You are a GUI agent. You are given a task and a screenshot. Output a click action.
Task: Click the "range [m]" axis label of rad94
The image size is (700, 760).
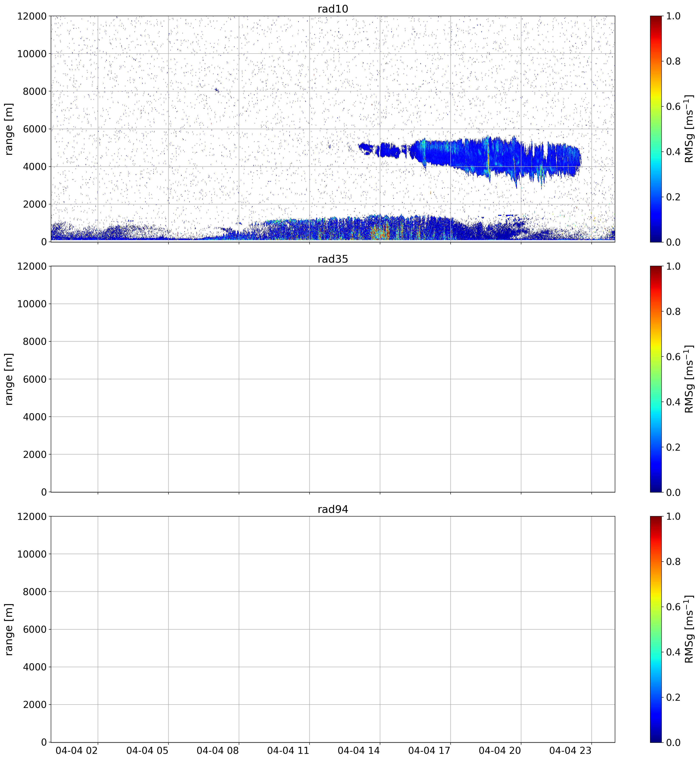pos(9,629)
